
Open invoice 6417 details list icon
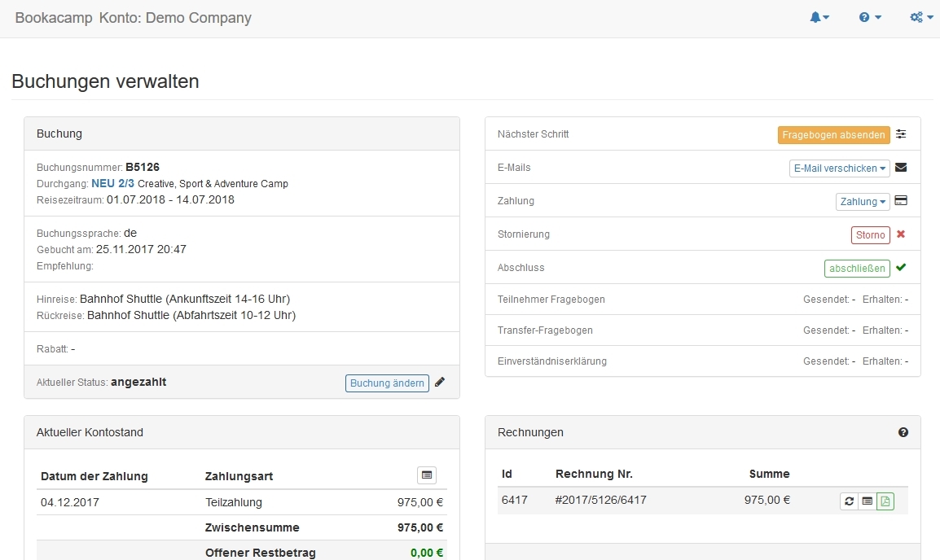[868, 501]
